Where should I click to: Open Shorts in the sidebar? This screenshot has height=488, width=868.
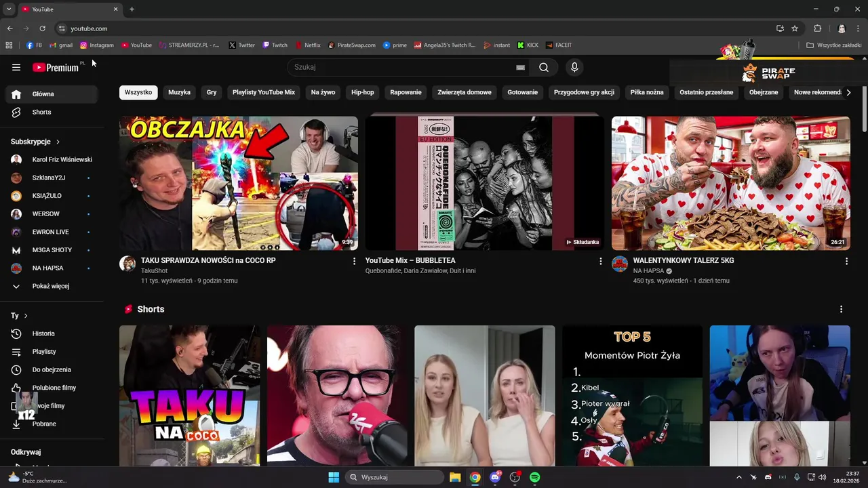pos(52,112)
